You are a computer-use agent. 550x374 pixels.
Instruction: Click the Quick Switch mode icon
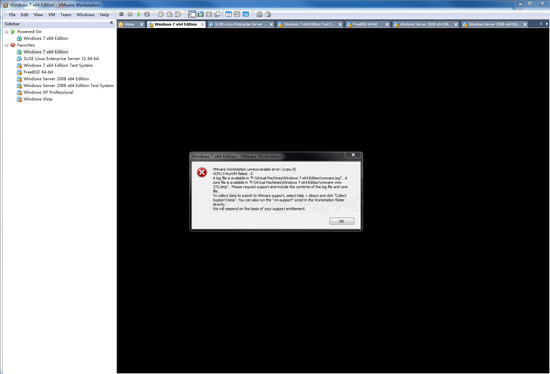pos(200,14)
